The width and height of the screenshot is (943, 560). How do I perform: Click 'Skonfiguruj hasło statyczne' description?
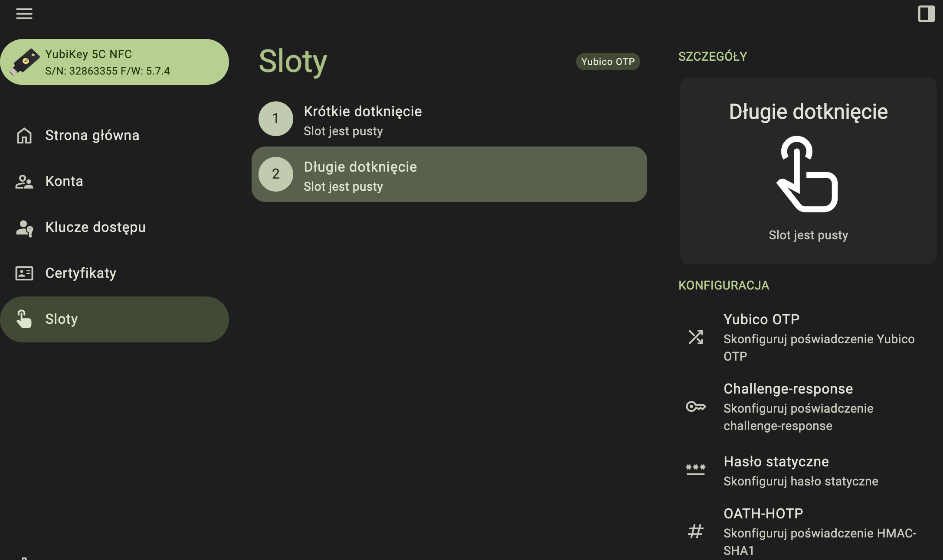click(x=801, y=481)
